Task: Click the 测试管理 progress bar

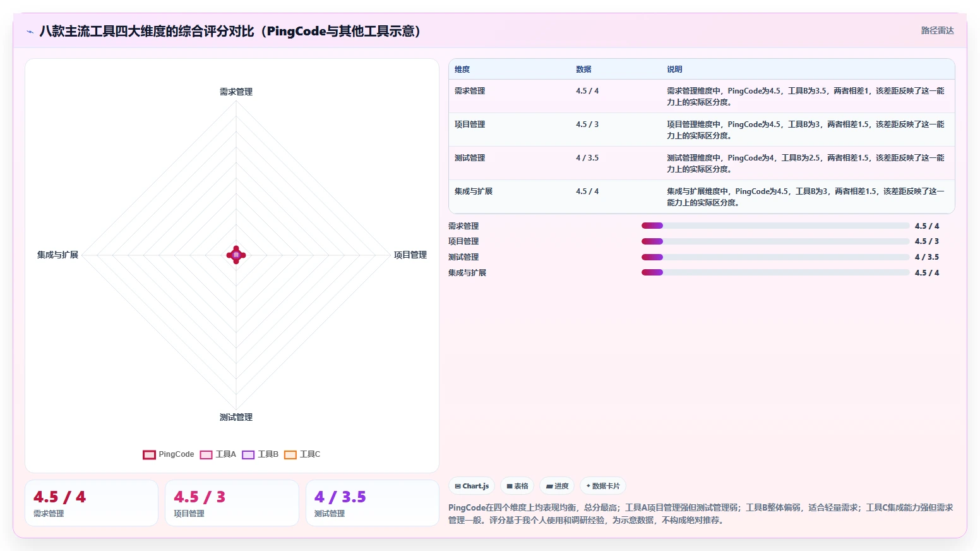Action: click(775, 257)
